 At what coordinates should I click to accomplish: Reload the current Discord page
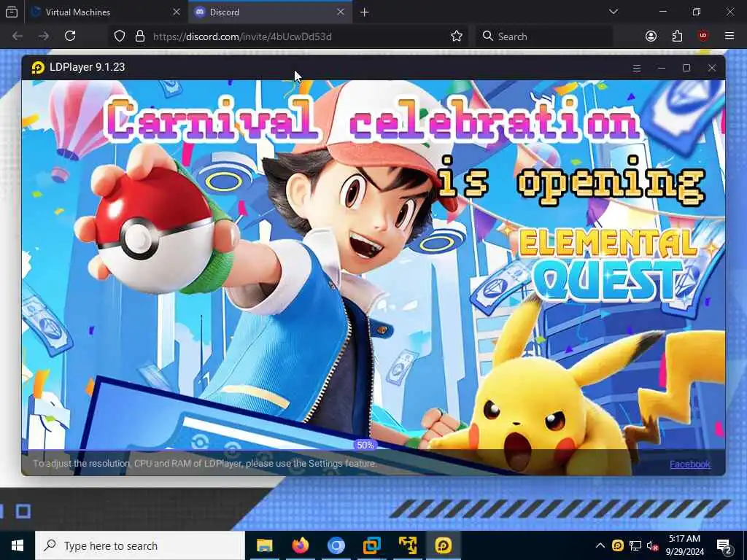pyautogui.click(x=70, y=36)
